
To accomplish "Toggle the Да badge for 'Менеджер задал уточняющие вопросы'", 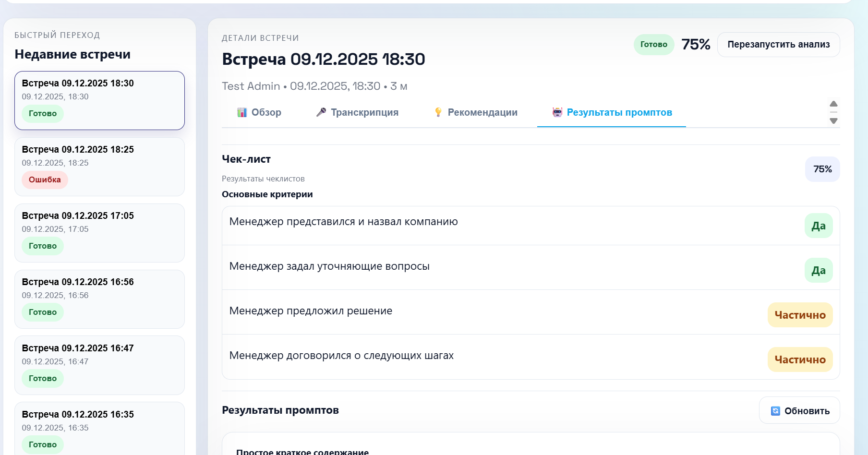I will point(819,270).
